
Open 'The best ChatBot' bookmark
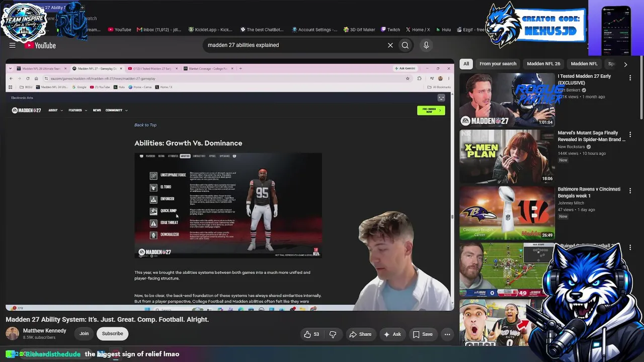point(262,30)
